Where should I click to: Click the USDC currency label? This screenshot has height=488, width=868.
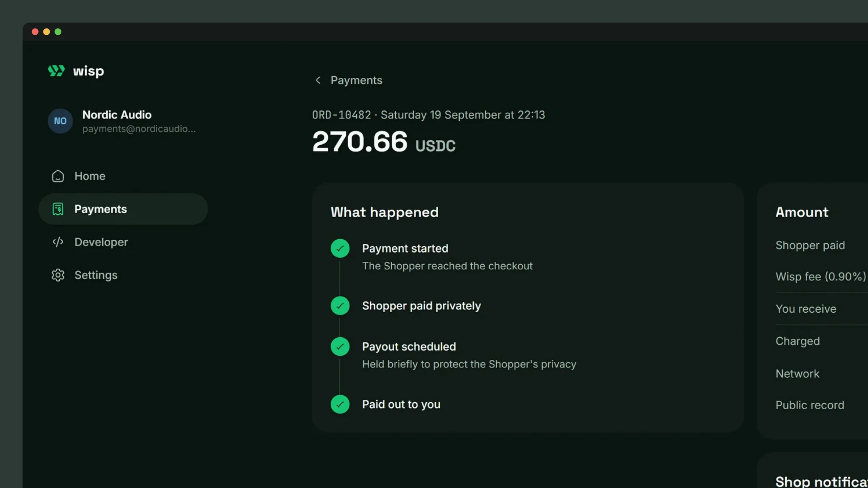435,146
